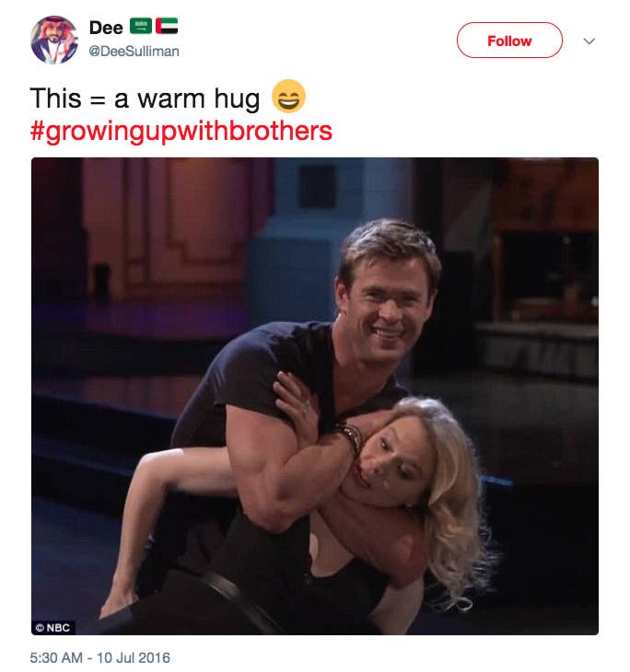Open the #growingupwithbrothers hashtag

pyautogui.click(x=181, y=131)
